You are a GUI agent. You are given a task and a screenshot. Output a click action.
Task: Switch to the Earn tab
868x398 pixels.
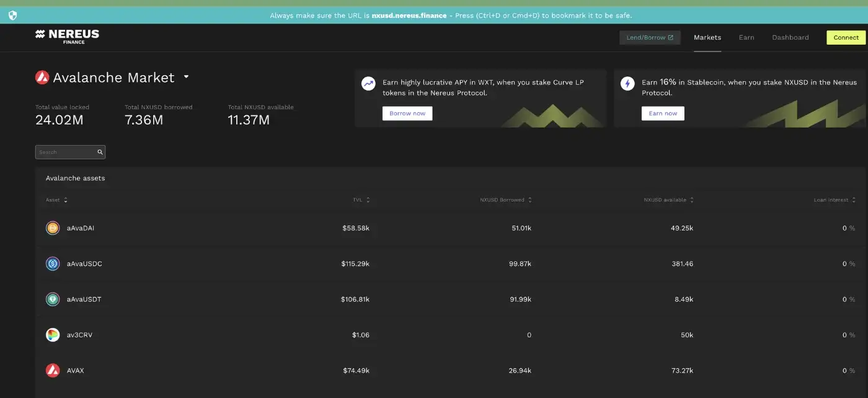(x=746, y=37)
